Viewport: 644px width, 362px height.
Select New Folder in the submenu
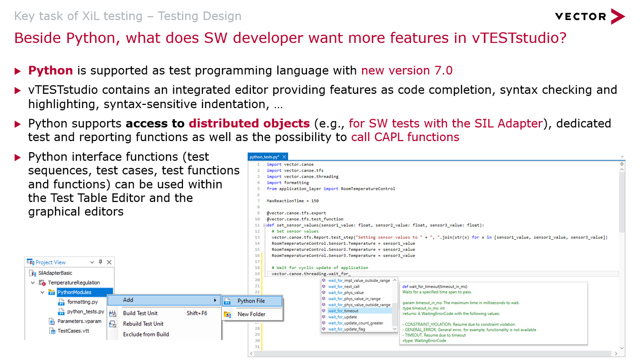[x=252, y=314]
